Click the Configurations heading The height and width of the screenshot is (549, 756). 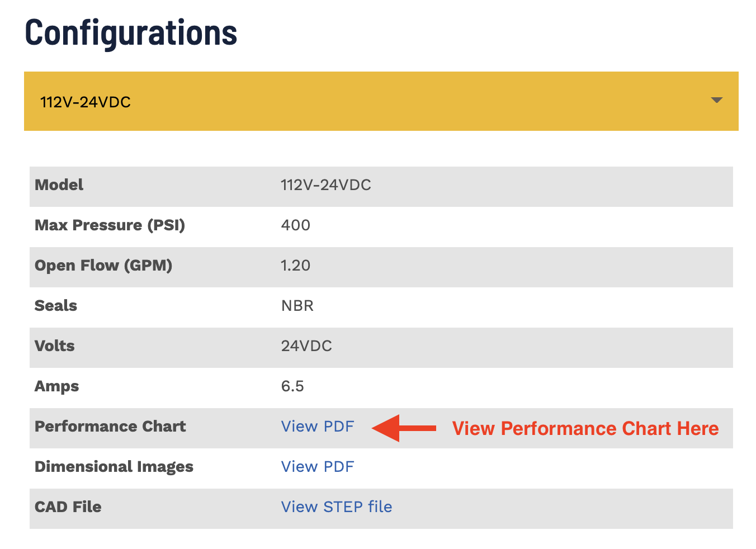[131, 32]
